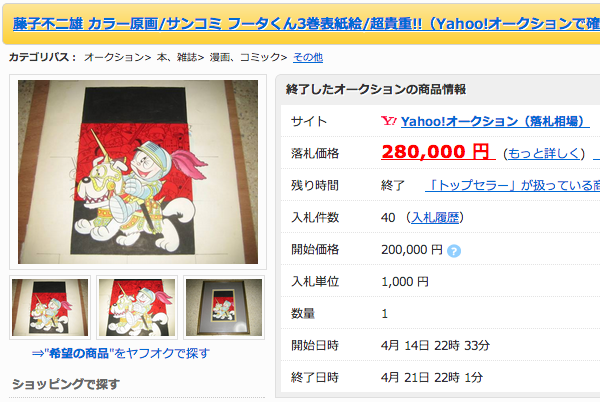The height and width of the screenshot is (402, 600).
Task: Open the もっと詳しく details link
Action: point(544,154)
